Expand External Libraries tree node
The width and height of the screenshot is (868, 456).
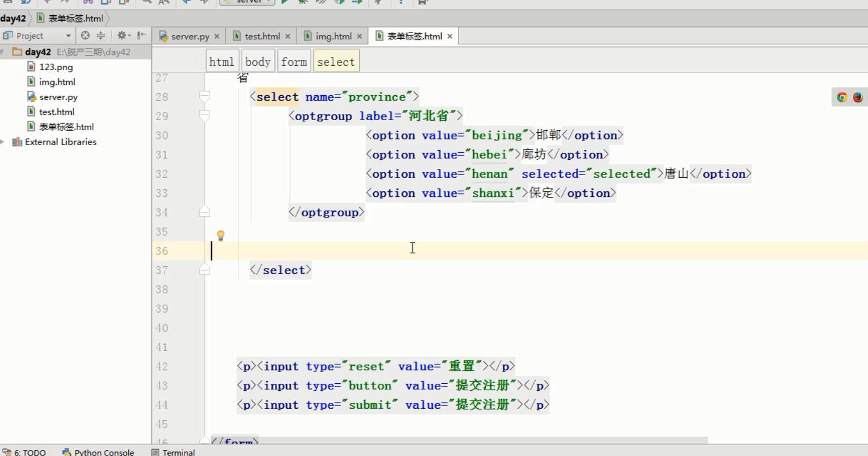coord(3,142)
